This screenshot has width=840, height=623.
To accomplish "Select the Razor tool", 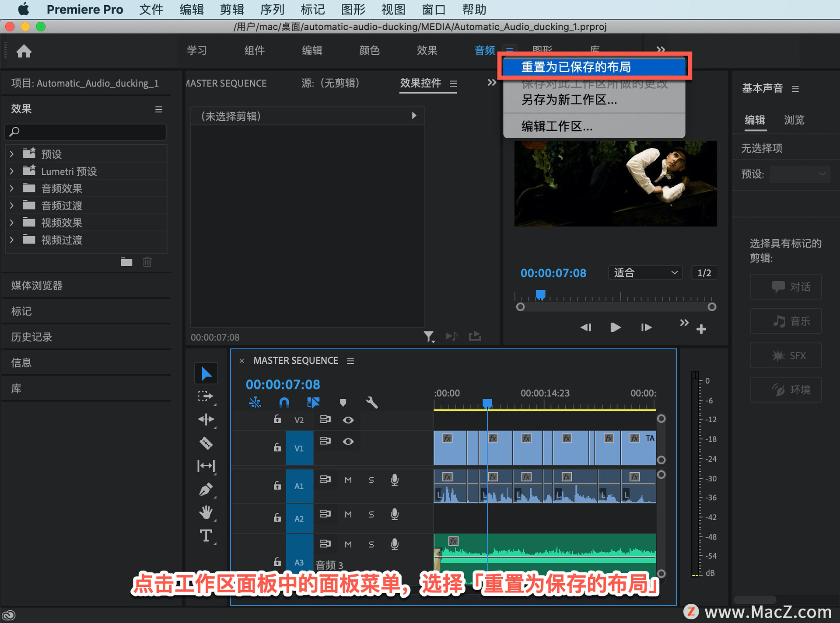I will pos(206,443).
